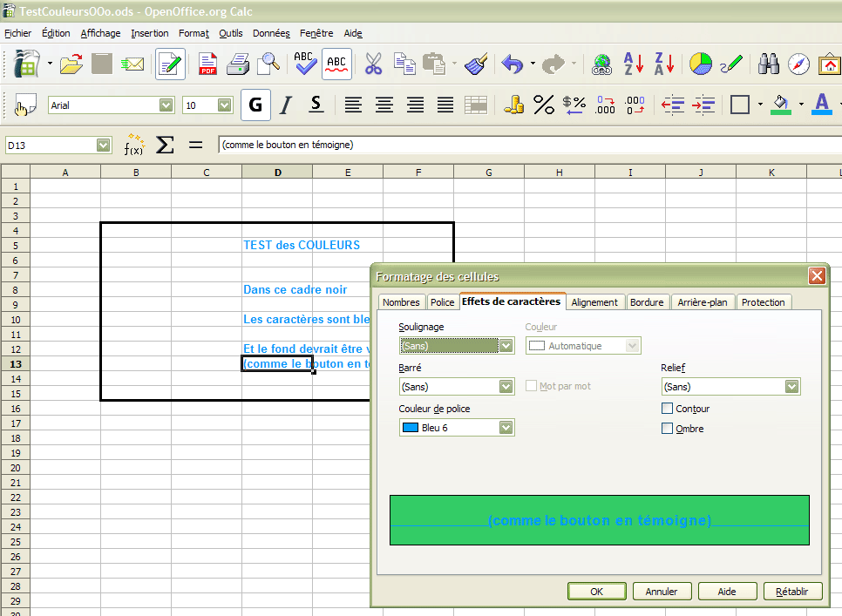Open Function Wizard f(x) icon
Viewport: 842px width, 616px height.
click(133, 145)
